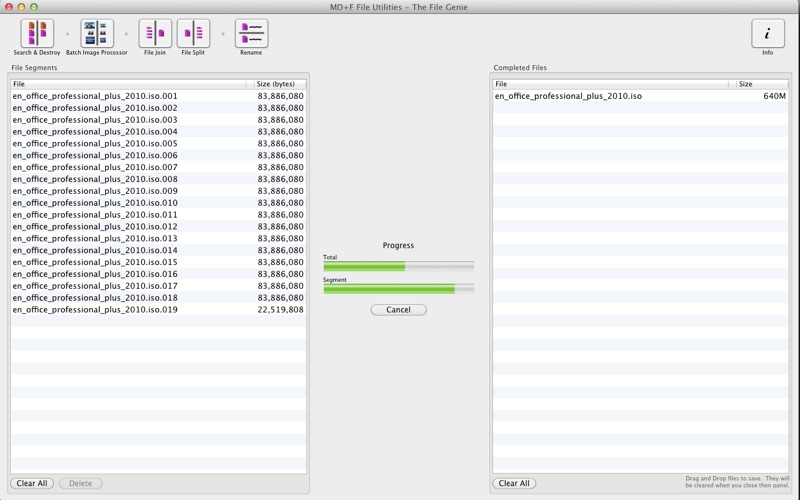The height and width of the screenshot is (500, 800).
Task: Select segment en_office_professional_plus_2010.iso.016
Action: point(158,273)
